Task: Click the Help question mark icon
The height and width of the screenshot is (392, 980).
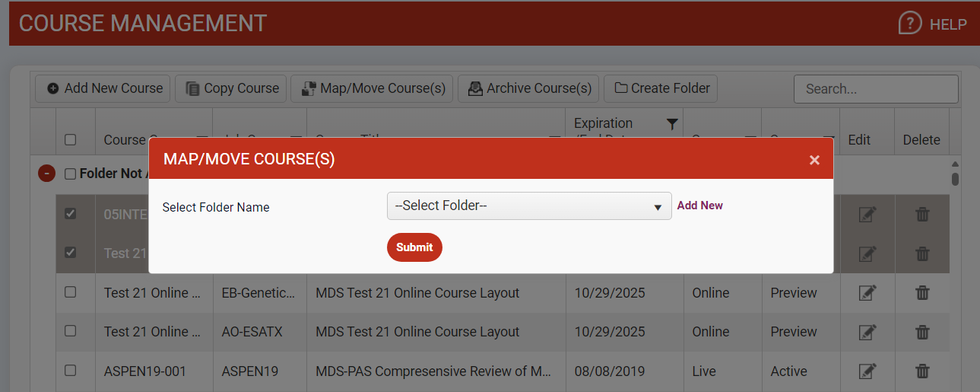Action: click(x=910, y=24)
